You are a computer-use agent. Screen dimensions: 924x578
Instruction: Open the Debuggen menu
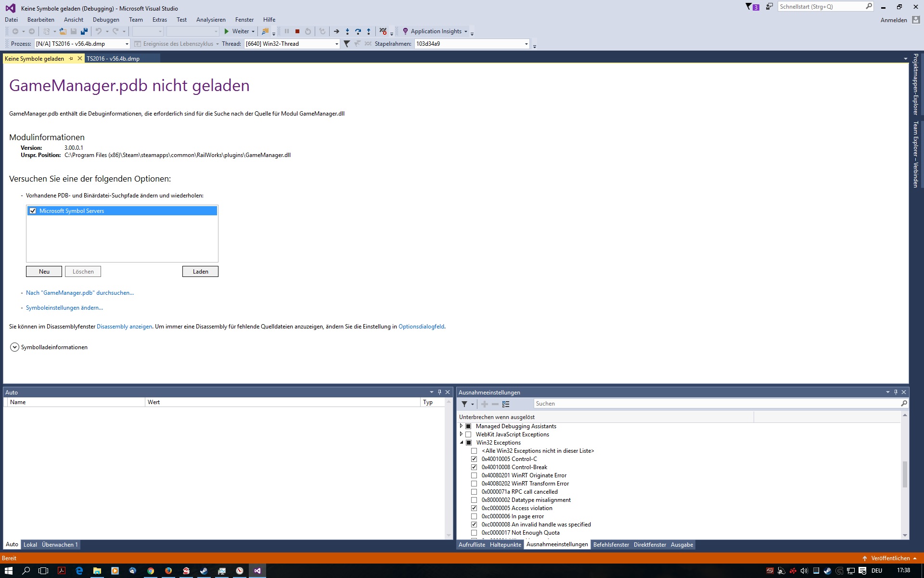(x=106, y=20)
